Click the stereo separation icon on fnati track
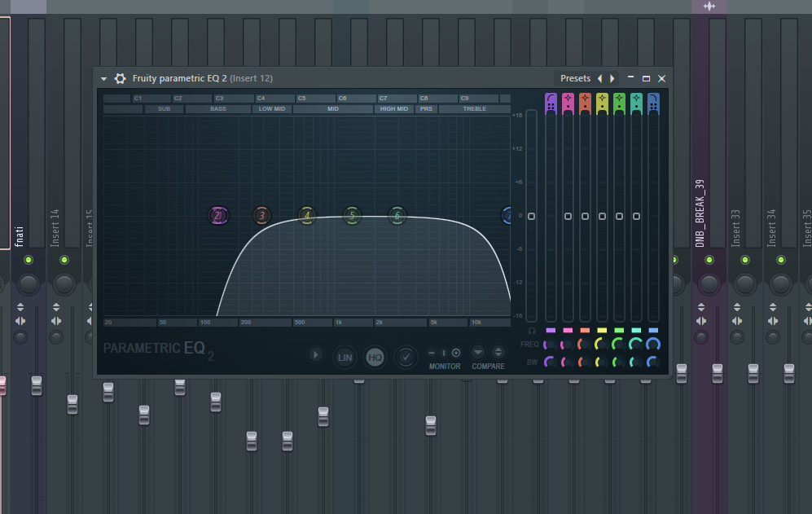This screenshot has height=514, width=812. coord(20,321)
